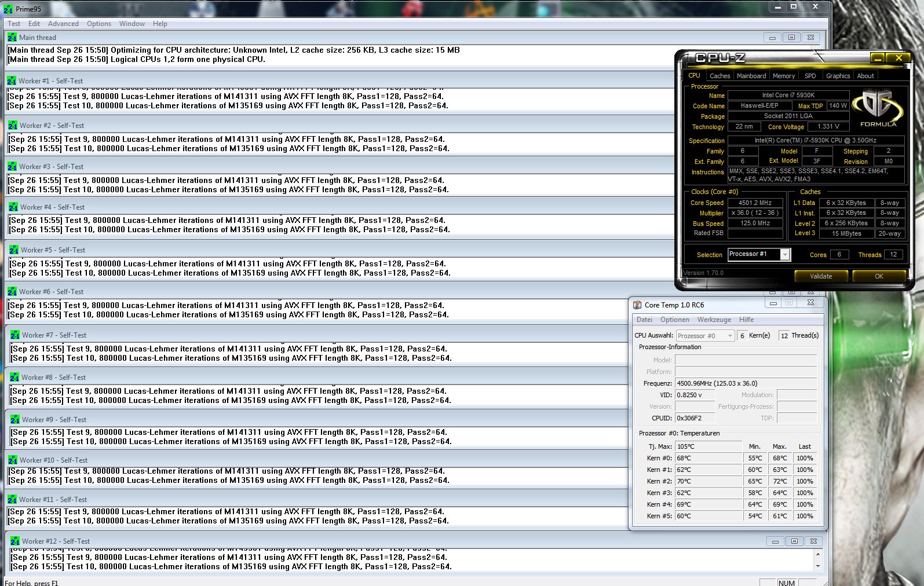Click the Core Temp title bar icon
Viewport: 924px width, 586px height.
[x=637, y=305]
